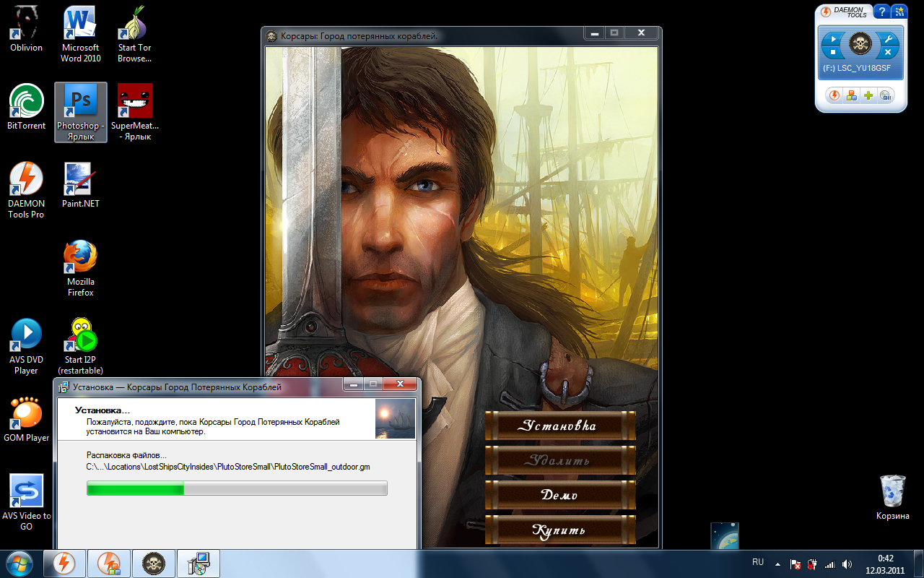The width and height of the screenshot is (924, 578).
Task: Open the GOM Player desktop icon
Action: (x=26, y=419)
